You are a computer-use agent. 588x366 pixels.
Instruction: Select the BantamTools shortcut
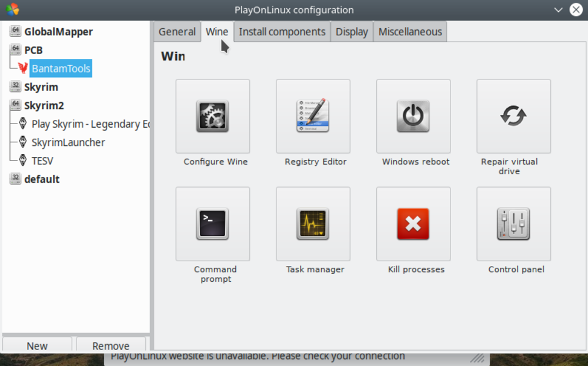[61, 68]
